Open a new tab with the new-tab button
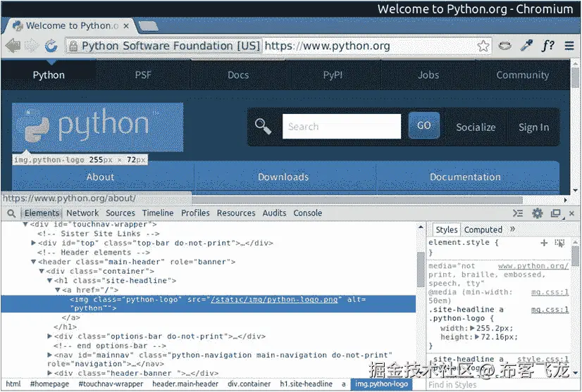This screenshot has width=582, height=392. click(x=149, y=26)
